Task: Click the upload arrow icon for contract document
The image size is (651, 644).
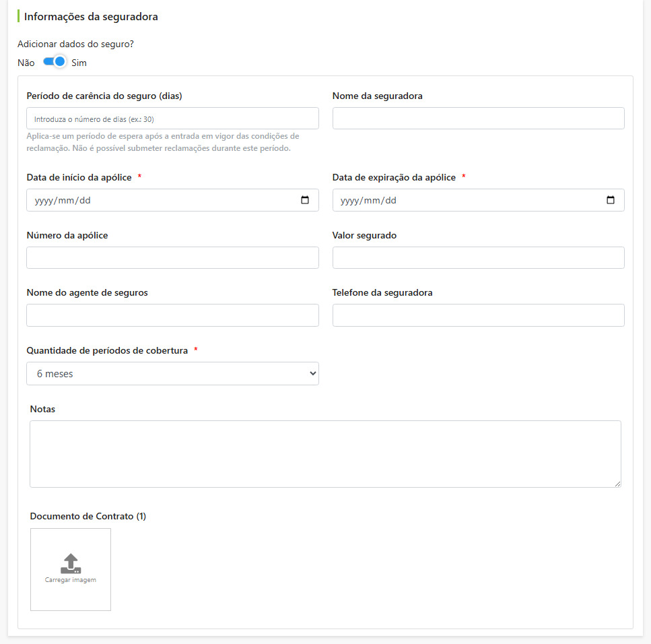Action: (x=71, y=563)
